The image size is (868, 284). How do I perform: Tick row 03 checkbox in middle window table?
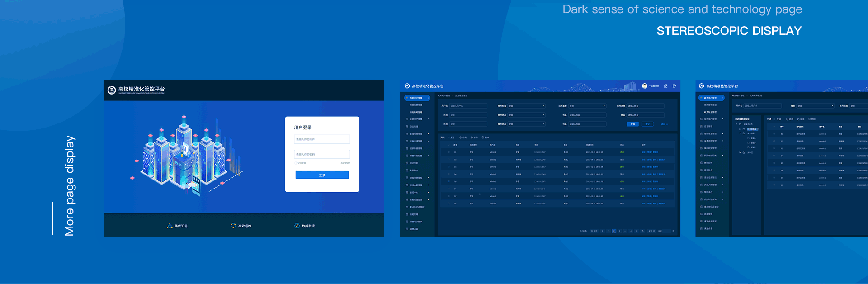(x=448, y=167)
